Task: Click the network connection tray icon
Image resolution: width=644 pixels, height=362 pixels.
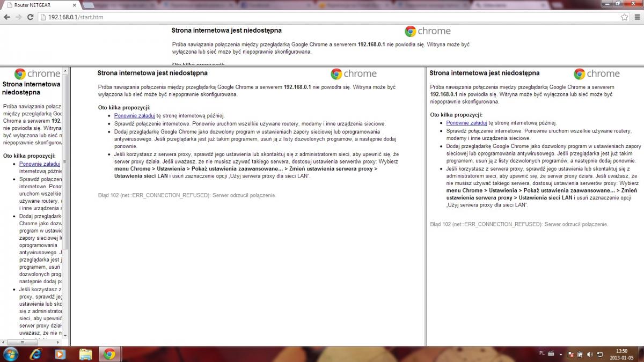Action: 599,354
